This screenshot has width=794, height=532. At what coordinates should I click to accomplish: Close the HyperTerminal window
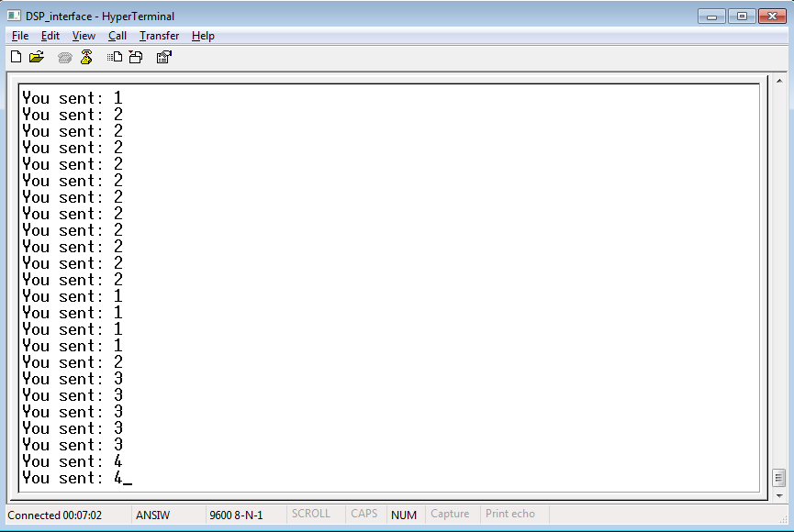772,17
